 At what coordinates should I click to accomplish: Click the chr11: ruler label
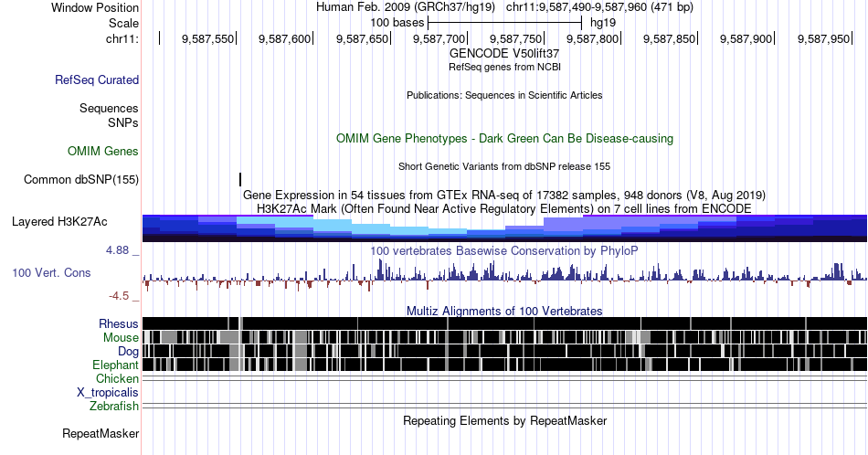pyautogui.click(x=122, y=38)
